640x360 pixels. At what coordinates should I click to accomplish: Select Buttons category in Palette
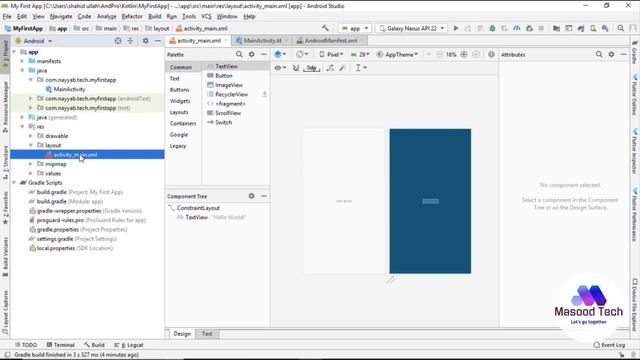(180, 90)
